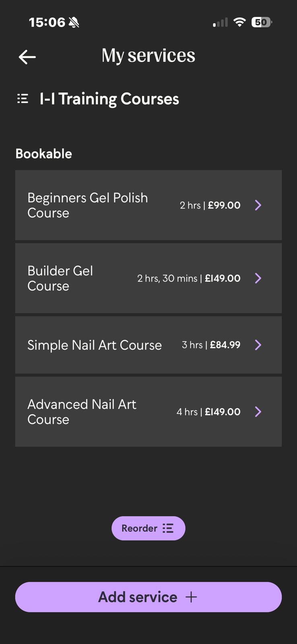Open Builder Gel Course chevron arrow

tap(258, 278)
